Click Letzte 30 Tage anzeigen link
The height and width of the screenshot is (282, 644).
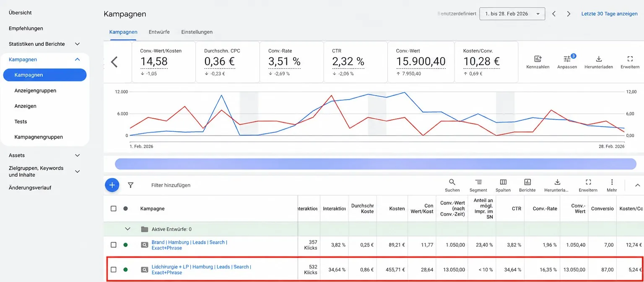click(x=610, y=14)
